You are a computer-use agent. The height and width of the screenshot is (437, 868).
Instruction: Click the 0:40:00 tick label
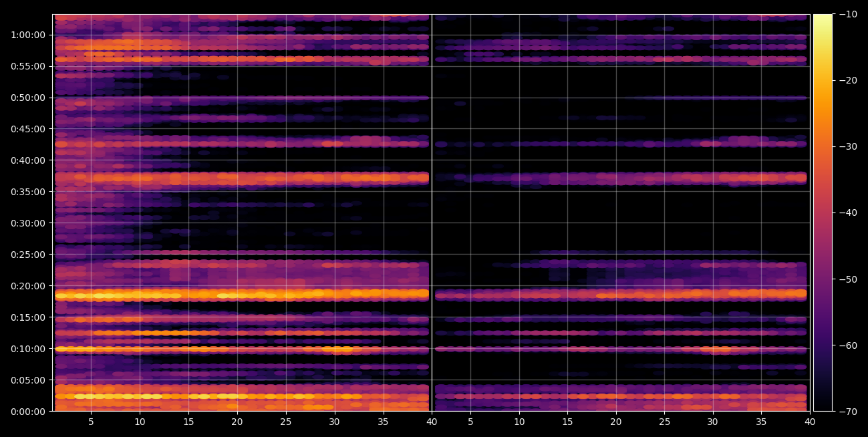(x=27, y=160)
